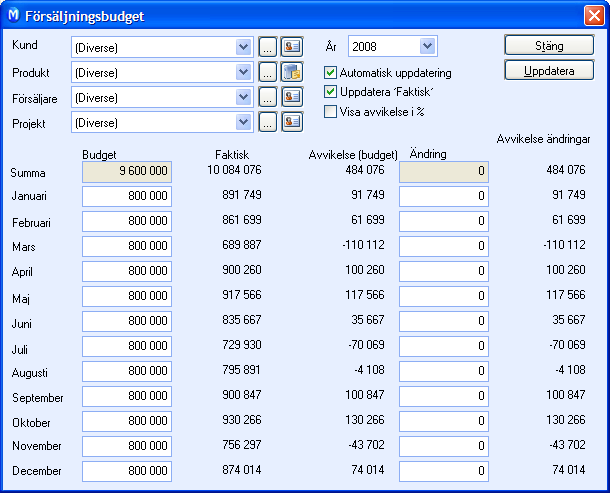Open seller card icon next to Försäljare

coord(292,97)
